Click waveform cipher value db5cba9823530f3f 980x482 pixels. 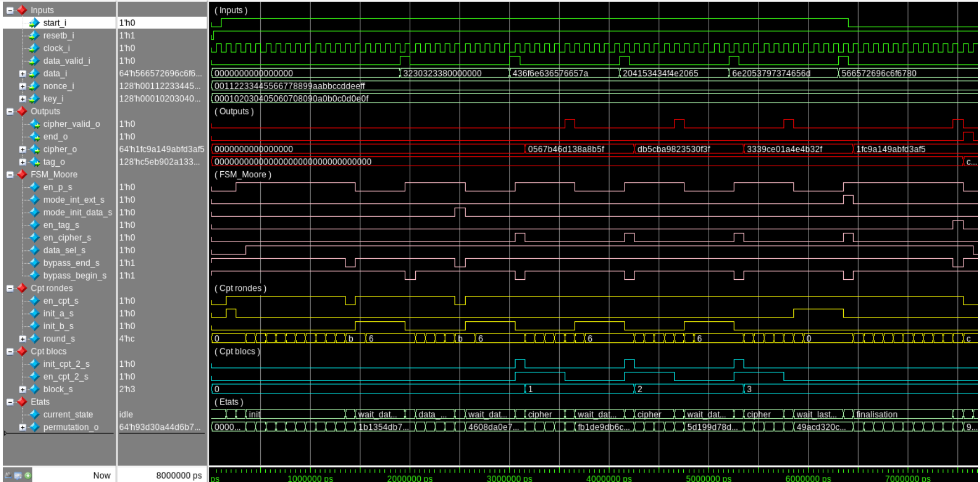(x=674, y=150)
